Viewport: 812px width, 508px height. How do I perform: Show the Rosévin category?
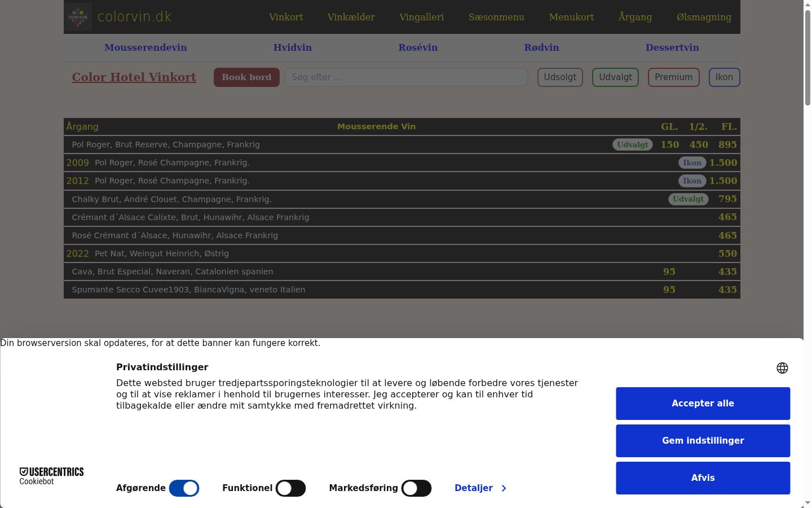(418, 47)
